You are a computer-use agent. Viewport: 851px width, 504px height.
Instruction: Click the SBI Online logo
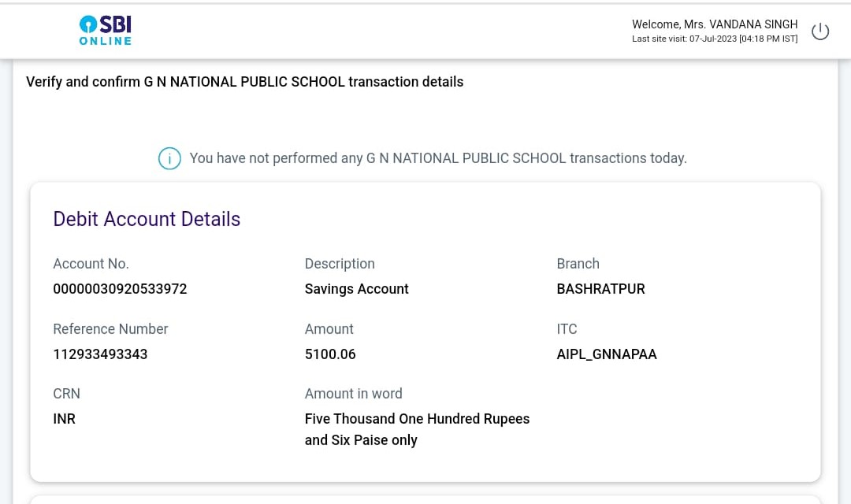click(x=106, y=31)
